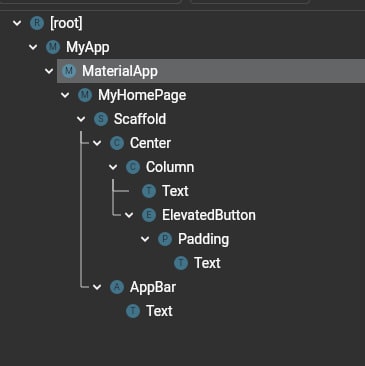This screenshot has height=366, width=365.
Task: Click the M icon next to MyApp
Action: coord(53,47)
